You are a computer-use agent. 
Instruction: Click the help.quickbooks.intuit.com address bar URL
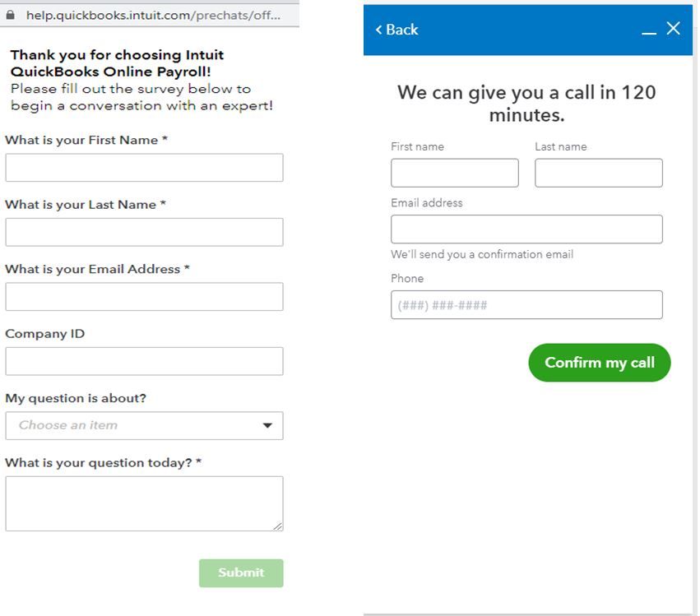click(153, 15)
